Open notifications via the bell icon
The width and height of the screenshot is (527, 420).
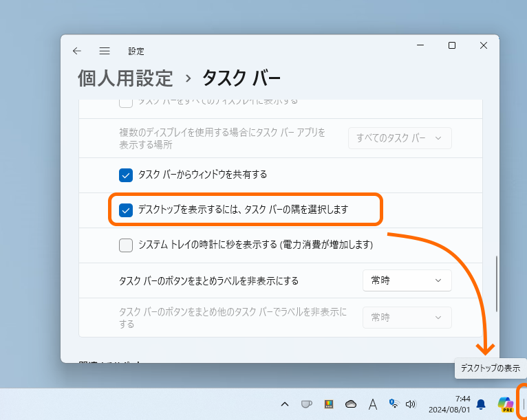(481, 404)
